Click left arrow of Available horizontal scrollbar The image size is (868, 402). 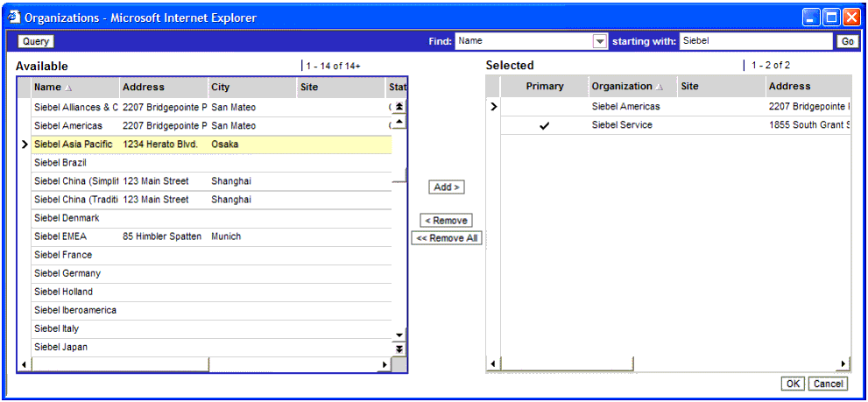(x=24, y=365)
